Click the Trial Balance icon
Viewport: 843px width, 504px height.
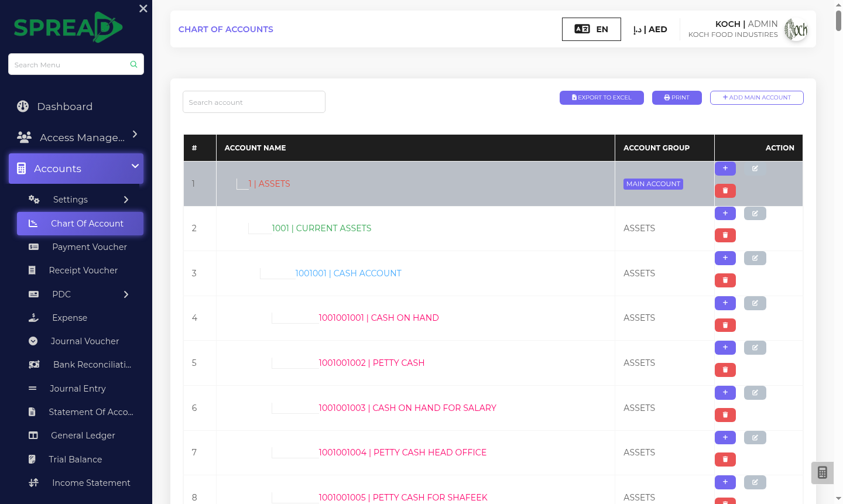pos(32,460)
